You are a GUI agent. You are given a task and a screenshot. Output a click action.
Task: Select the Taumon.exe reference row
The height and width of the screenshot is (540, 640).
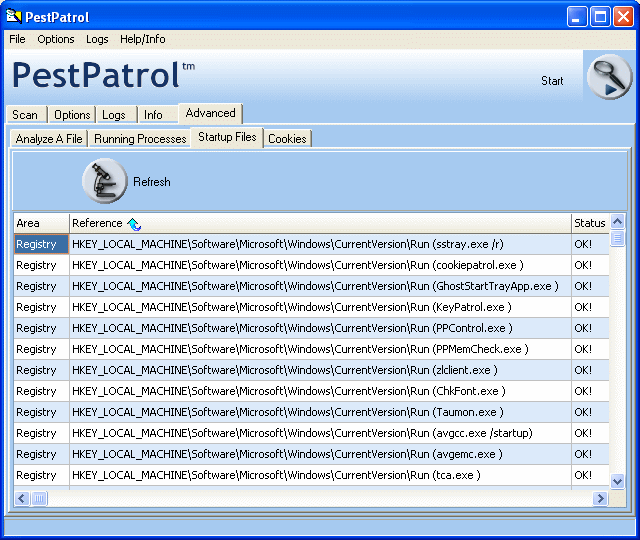tap(320, 412)
